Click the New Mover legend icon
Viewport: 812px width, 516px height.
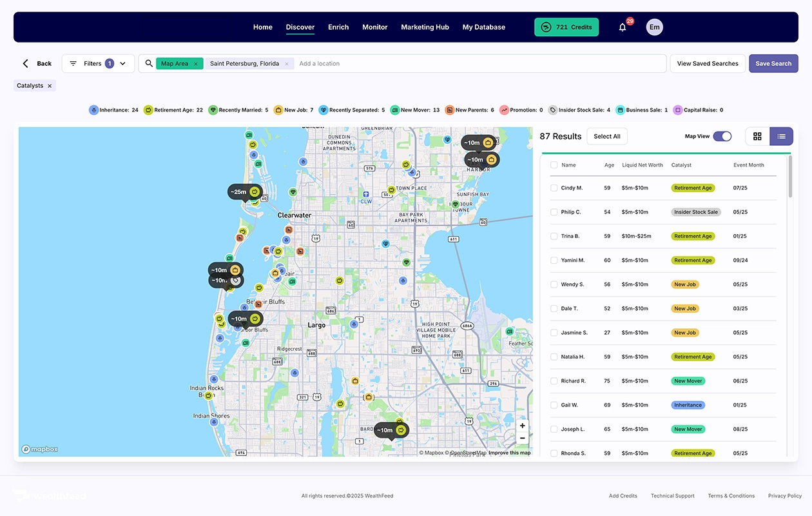tap(394, 110)
